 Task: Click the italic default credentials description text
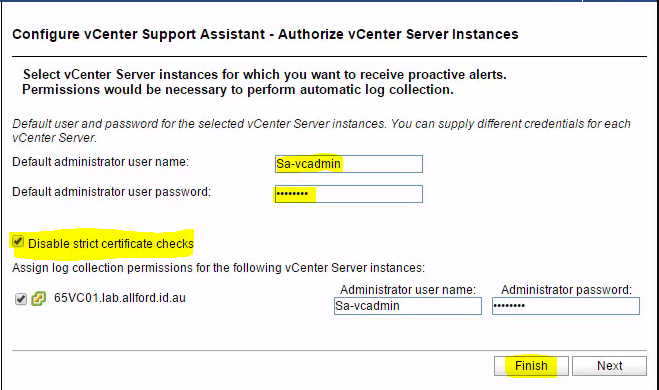(x=322, y=131)
